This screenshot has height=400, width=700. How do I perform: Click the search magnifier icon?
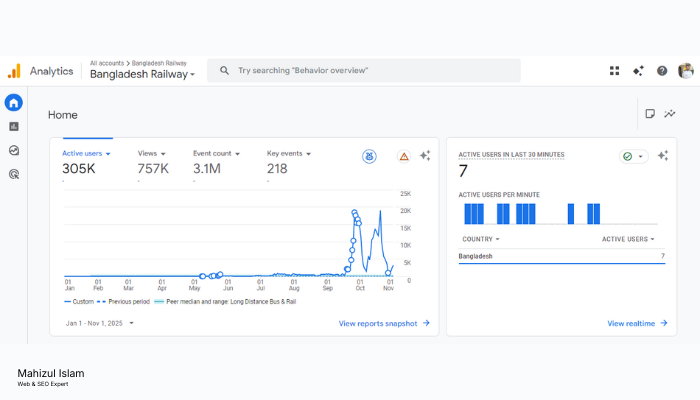(x=225, y=71)
